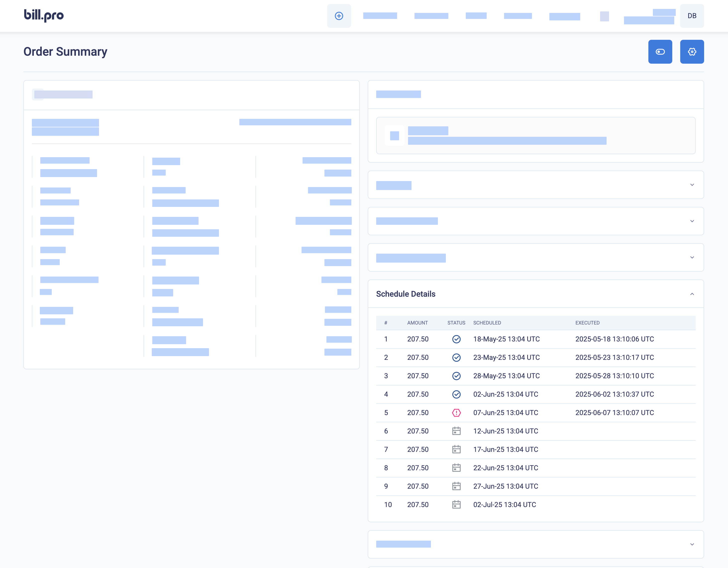Click failed status icon on payment 5

[x=456, y=413]
